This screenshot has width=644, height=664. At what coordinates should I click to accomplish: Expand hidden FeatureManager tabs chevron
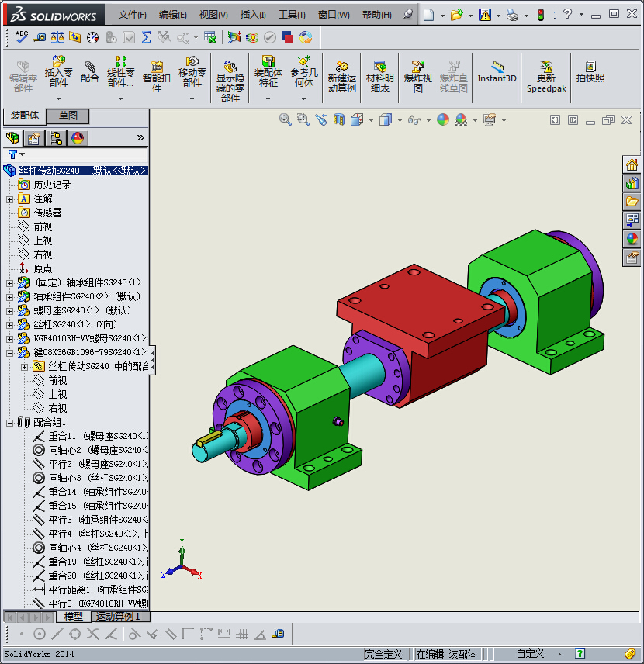[140, 138]
